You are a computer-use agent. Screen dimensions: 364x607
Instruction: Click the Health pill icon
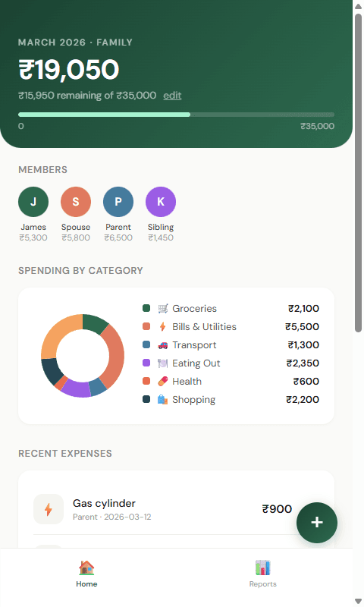tap(163, 382)
